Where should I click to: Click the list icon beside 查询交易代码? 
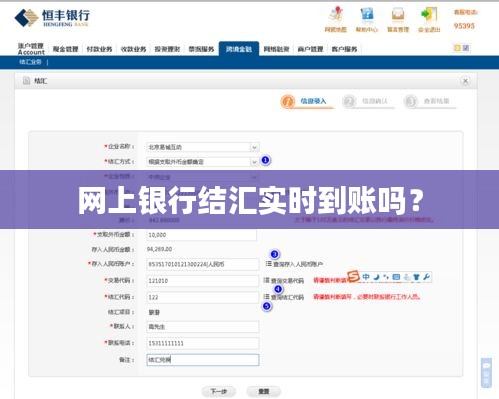click(266, 280)
